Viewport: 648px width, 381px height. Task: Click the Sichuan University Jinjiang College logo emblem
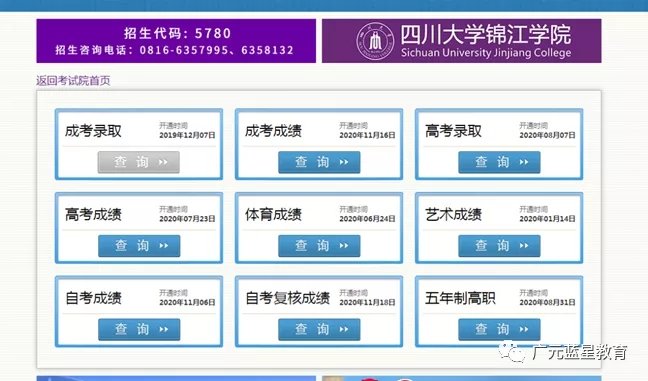375,41
